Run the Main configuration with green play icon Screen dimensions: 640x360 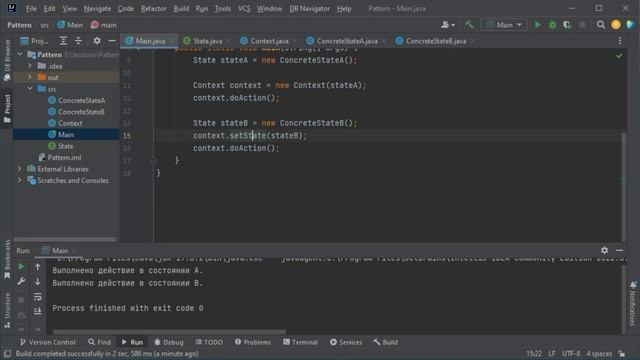coord(538,25)
